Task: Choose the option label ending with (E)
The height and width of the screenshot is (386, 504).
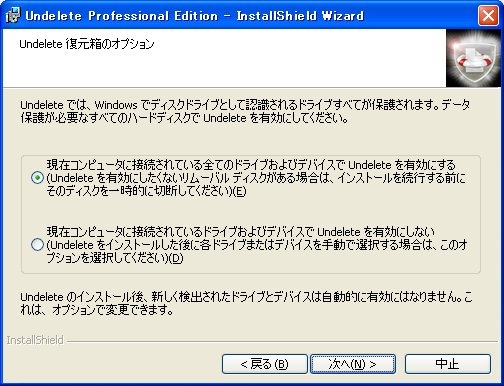Action: tap(256, 178)
